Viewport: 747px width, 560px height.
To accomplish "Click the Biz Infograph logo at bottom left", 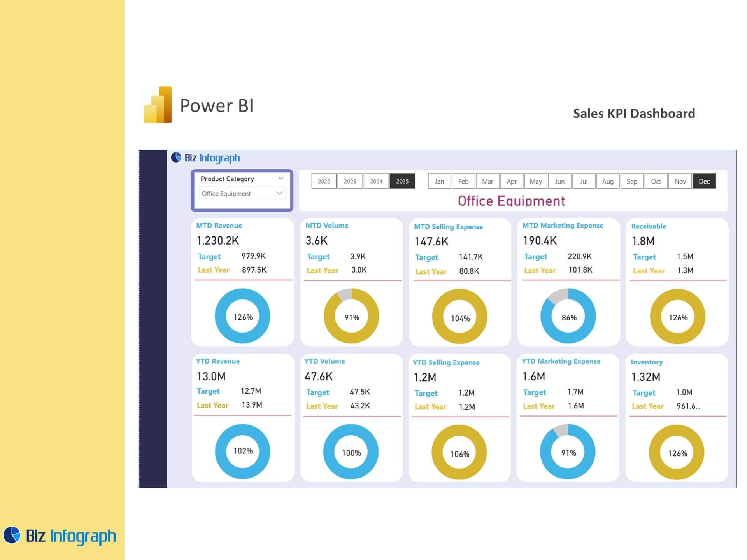I will (60, 536).
